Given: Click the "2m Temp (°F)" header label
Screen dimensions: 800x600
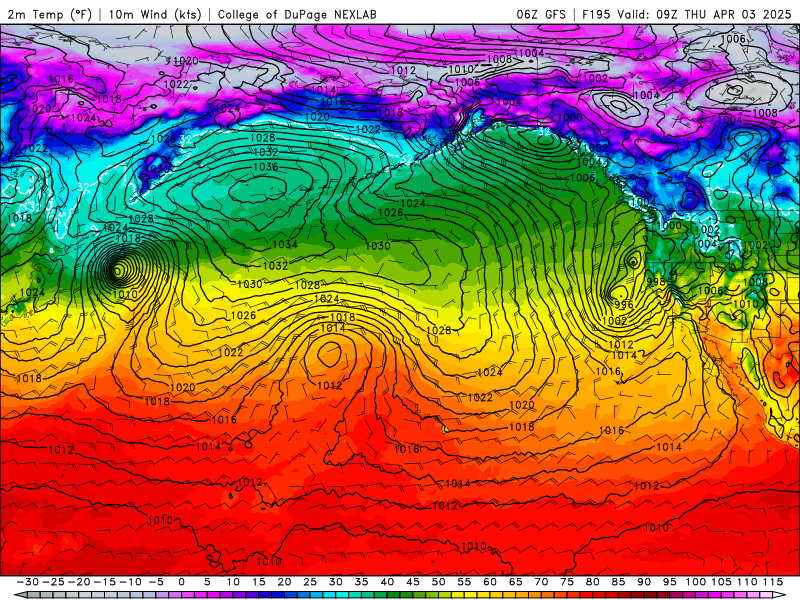Looking at the screenshot, I should point(49,14).
